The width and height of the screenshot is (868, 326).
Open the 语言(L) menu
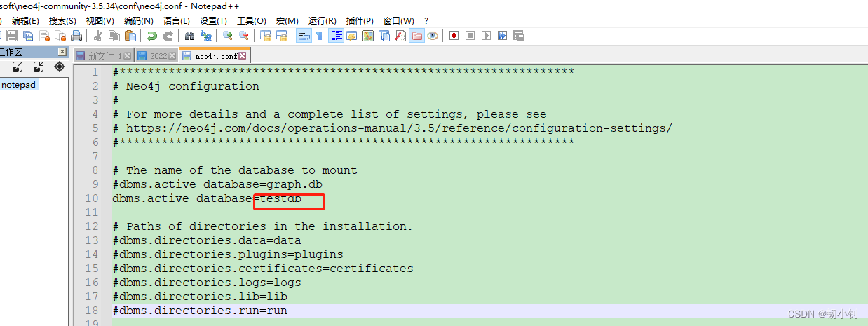[x=175, y=21]
